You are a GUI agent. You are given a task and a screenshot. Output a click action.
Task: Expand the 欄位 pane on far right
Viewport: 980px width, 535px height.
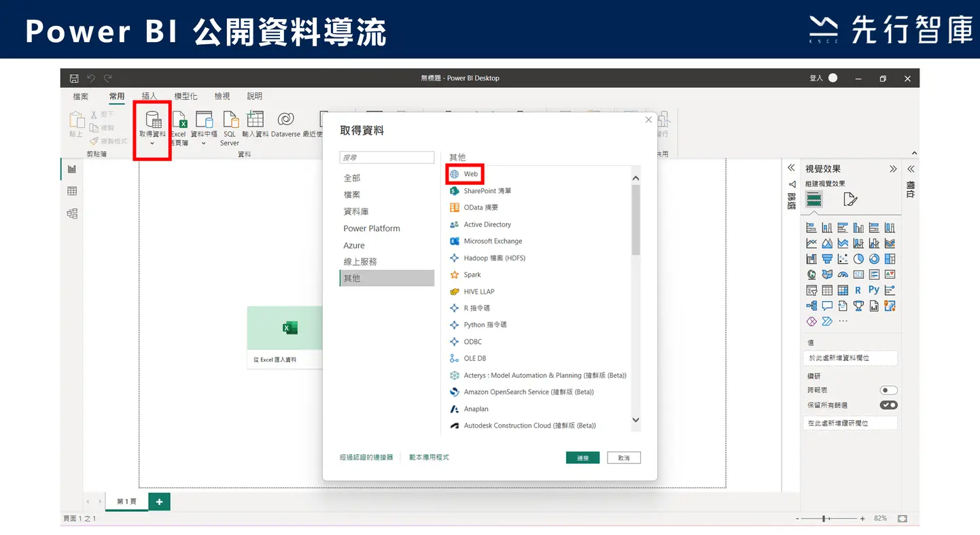(911, 169)
